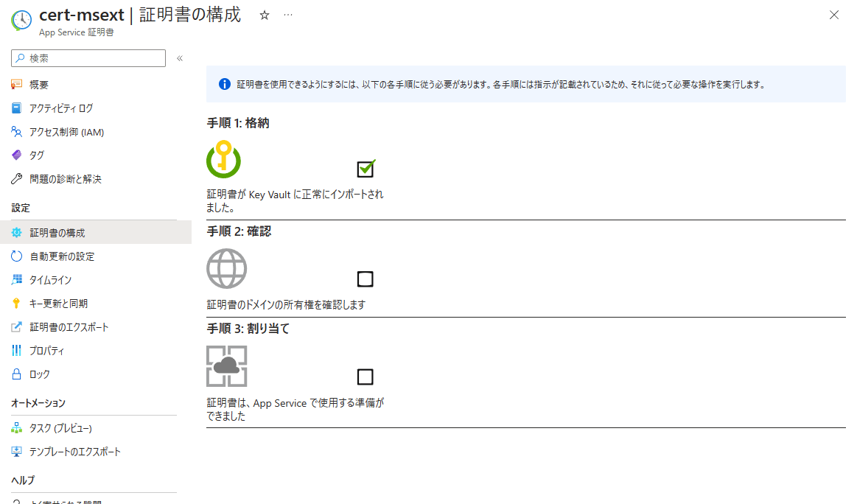Click the 手順 3: 割り当て heading
This screenshot has height=504, width=857.
248,329
